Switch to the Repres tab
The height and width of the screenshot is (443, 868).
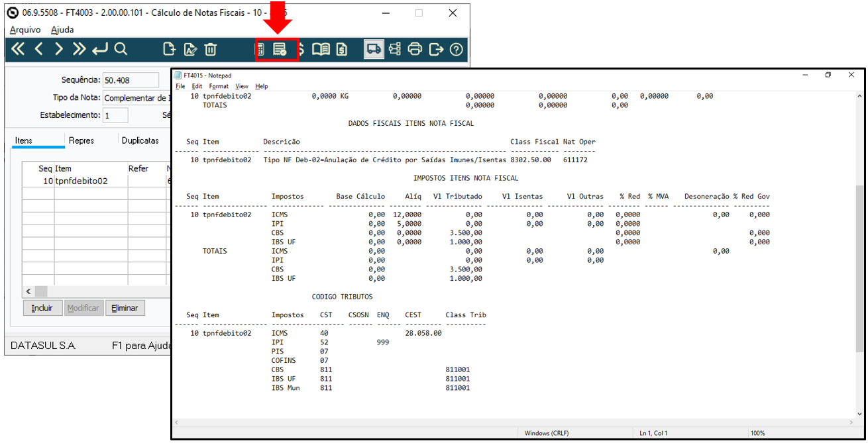(81, 140)
